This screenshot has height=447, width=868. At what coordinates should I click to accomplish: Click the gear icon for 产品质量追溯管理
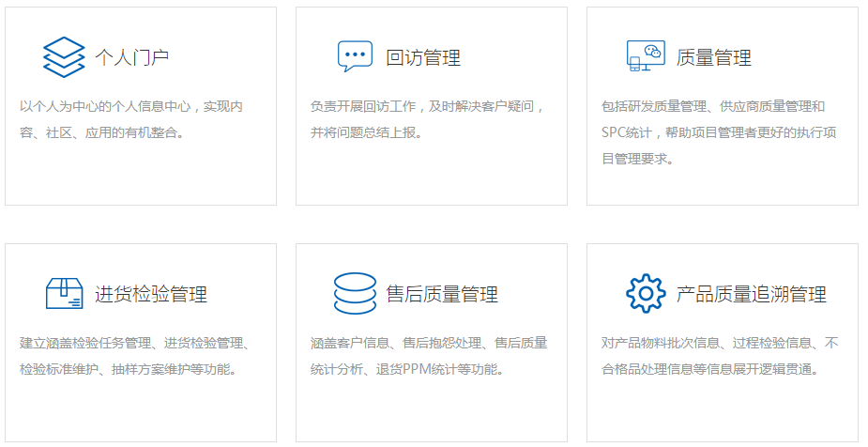click(646, 293)
